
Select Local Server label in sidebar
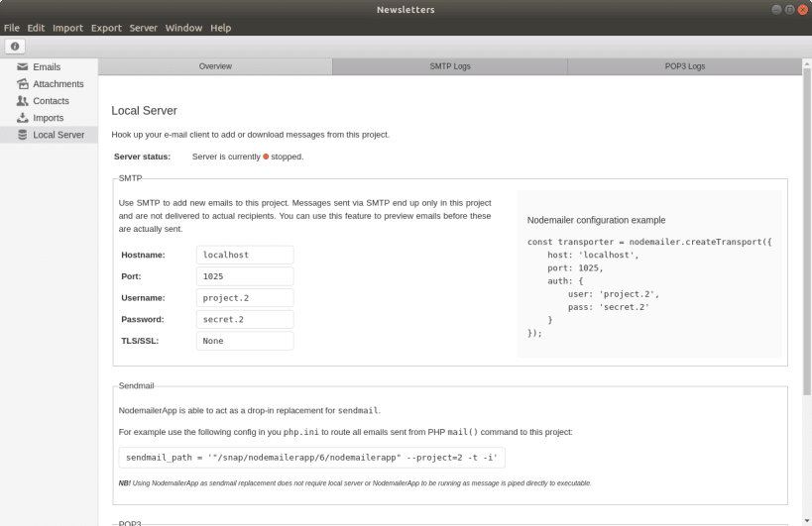58,135
